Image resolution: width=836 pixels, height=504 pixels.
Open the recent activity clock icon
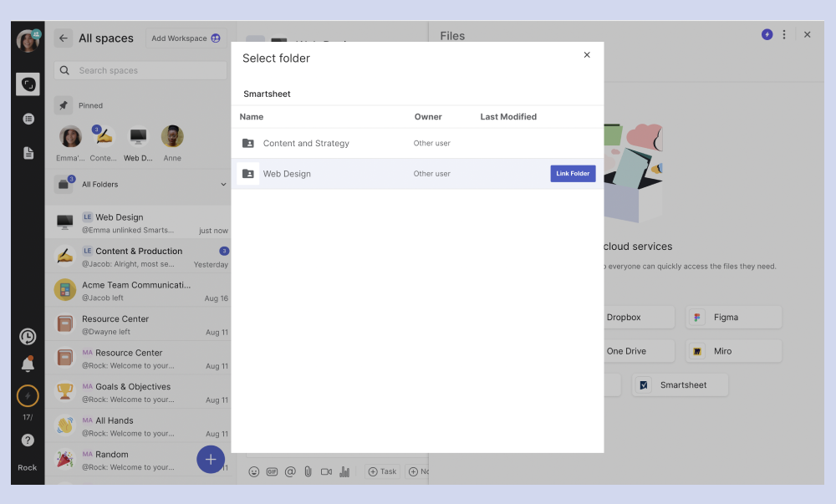click(28, 337)
